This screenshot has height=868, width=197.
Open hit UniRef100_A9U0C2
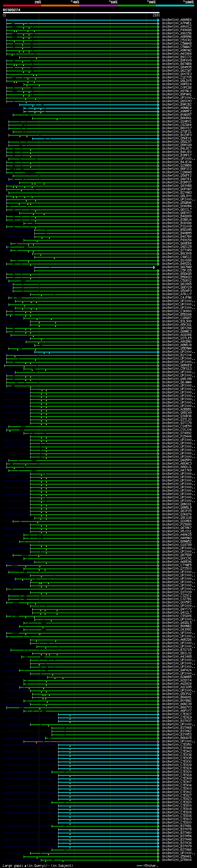[176, 26]
